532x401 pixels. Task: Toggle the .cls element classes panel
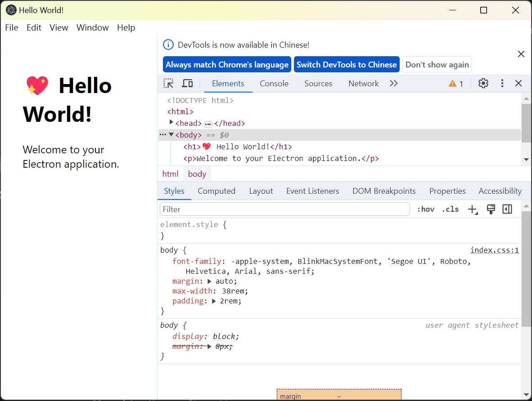(x=450, y=209)
